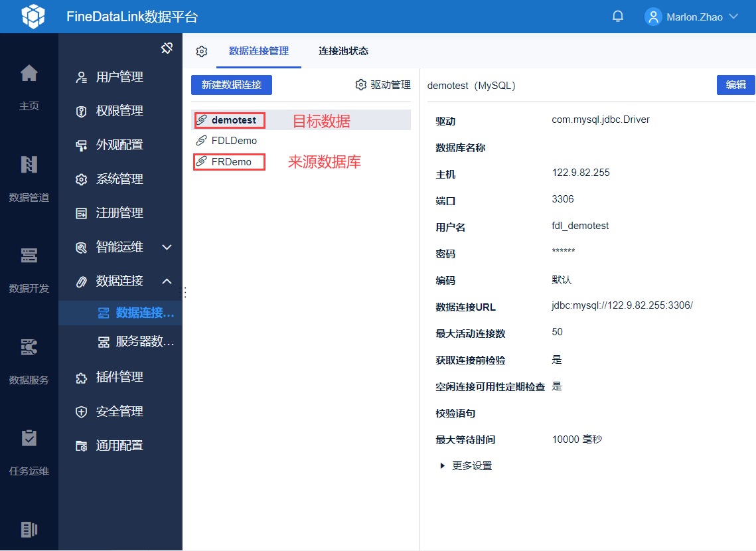The width and height of the screenshot is (756, 551).
Task: Click the 用户管理 person icon
Action: tap(82, 77)
